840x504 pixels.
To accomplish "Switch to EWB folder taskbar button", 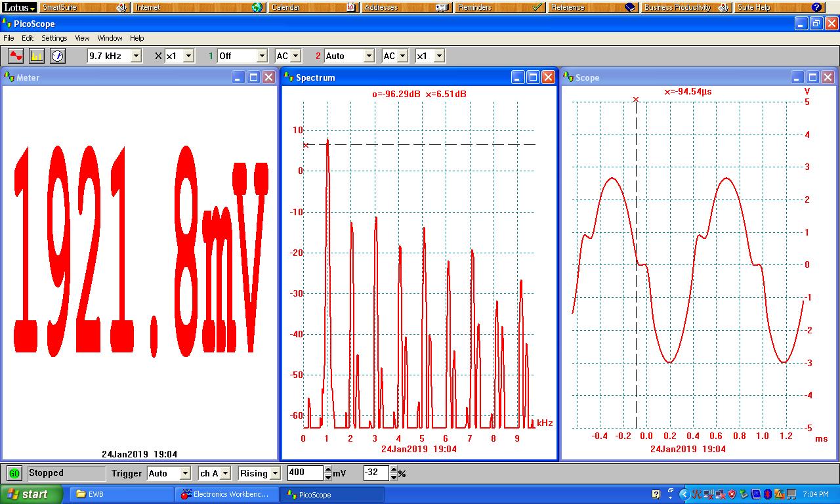I will [x=123, y=494].
